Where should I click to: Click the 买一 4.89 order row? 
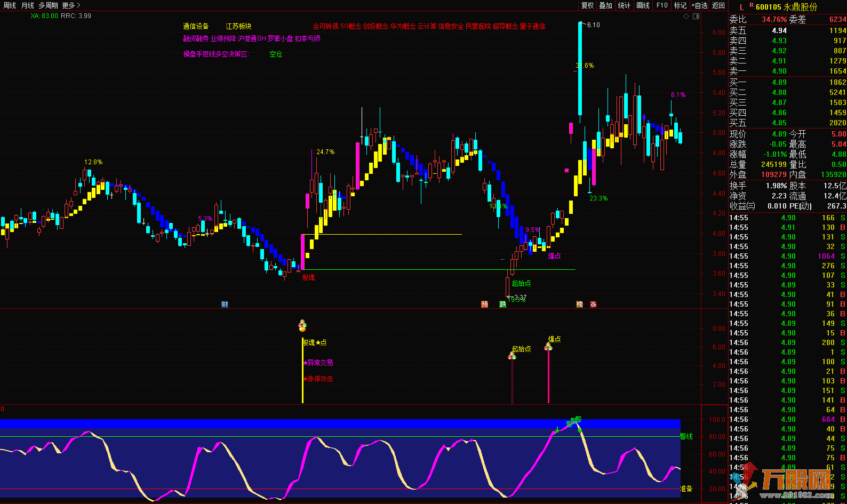click(x=787, y=82)
